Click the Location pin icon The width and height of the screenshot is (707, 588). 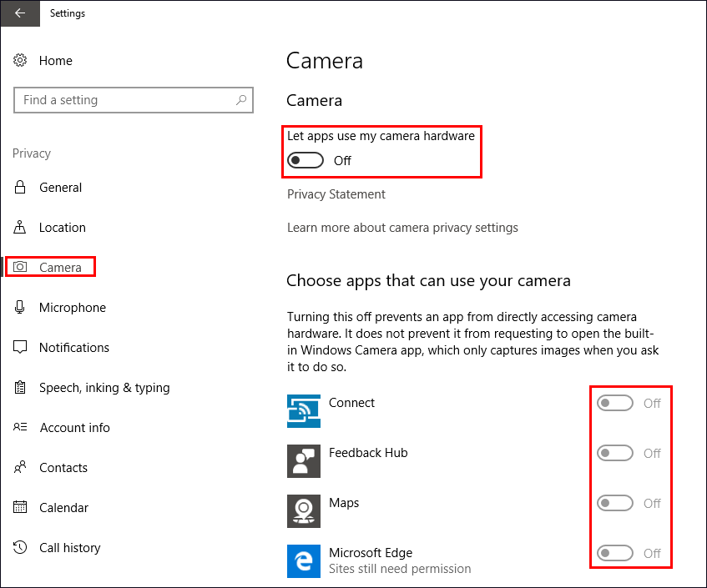click(20, 227)
